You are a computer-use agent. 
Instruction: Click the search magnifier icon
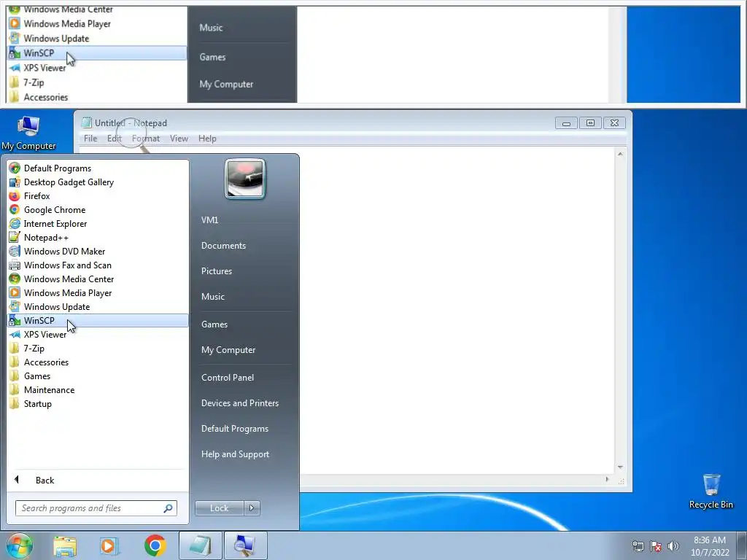click(169, 508)
